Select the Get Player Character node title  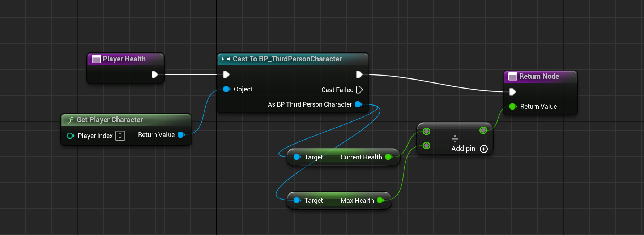(x=110, y=120)
